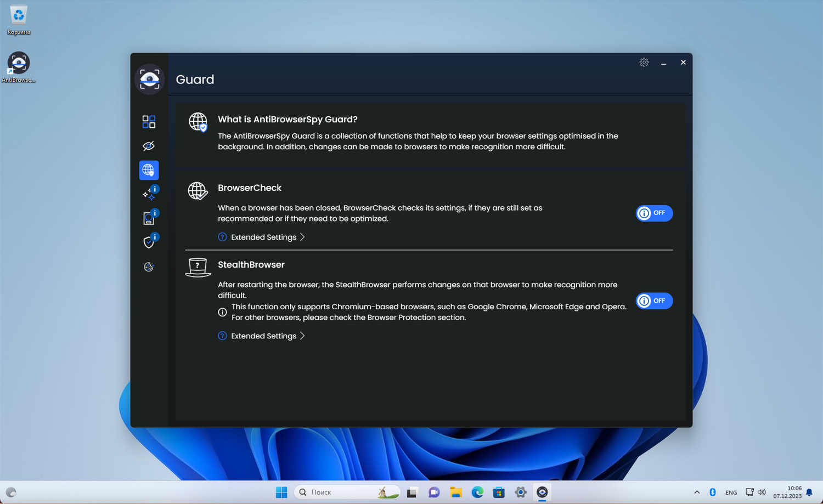The width and height of the screenshot is (823, 504).
Task: Launch Microsoft Edge from the taskbar
Action: (x=477, y=492)
